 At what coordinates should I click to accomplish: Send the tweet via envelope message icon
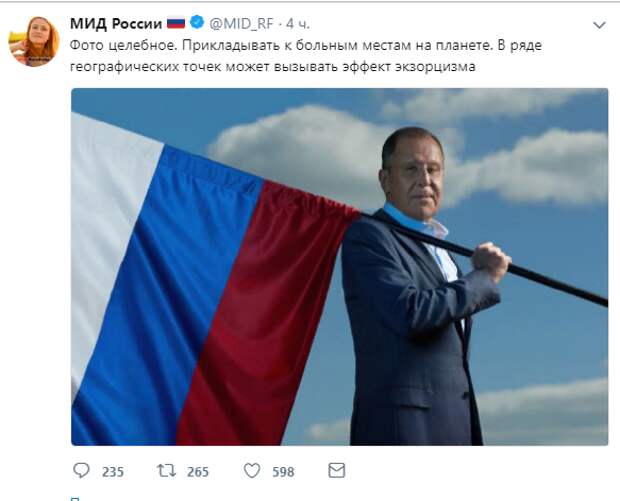point(336,471)
